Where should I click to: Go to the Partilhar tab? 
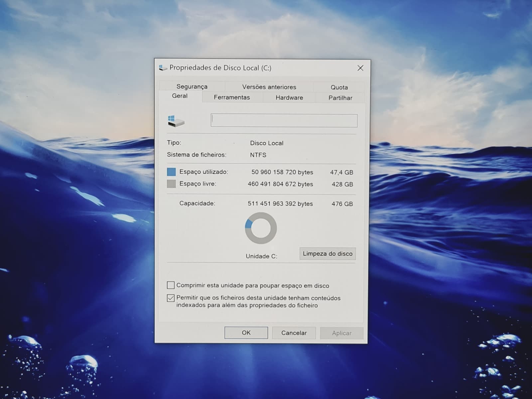(x=340, y=98)
